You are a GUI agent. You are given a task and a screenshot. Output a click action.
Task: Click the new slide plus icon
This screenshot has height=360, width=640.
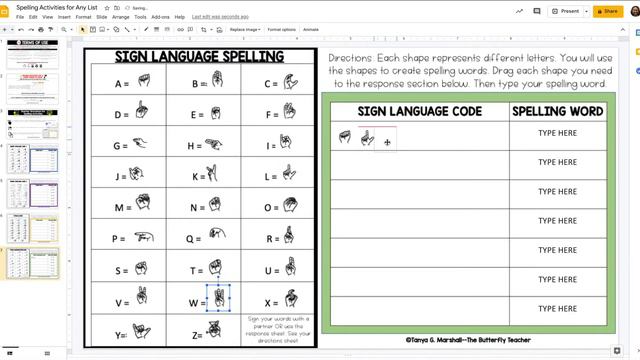tap(4, 30)
